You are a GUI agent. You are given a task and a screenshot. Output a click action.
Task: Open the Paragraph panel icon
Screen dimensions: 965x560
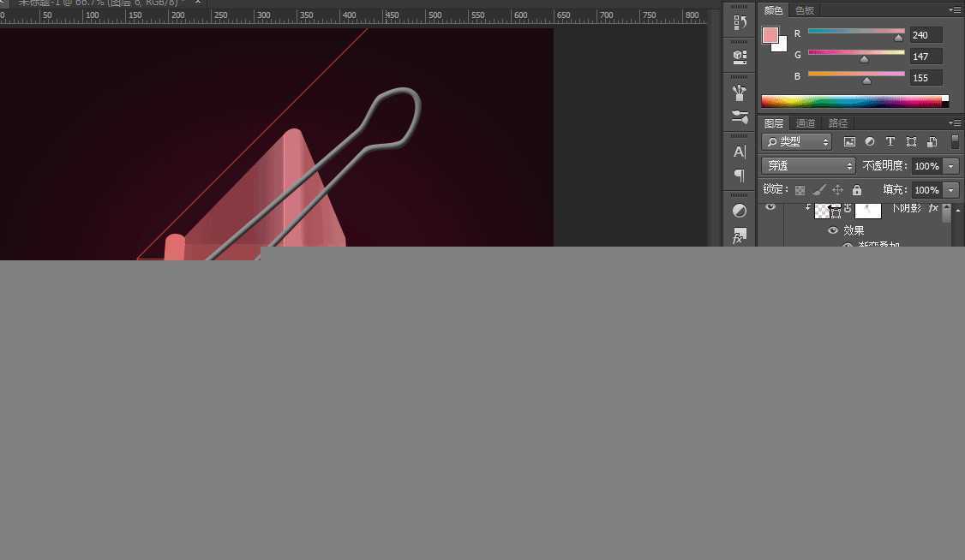[x=740, y=176]
